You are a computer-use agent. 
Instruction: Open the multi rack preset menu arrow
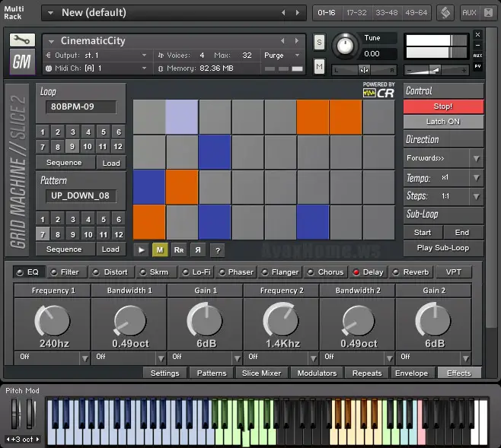point(50,13)
